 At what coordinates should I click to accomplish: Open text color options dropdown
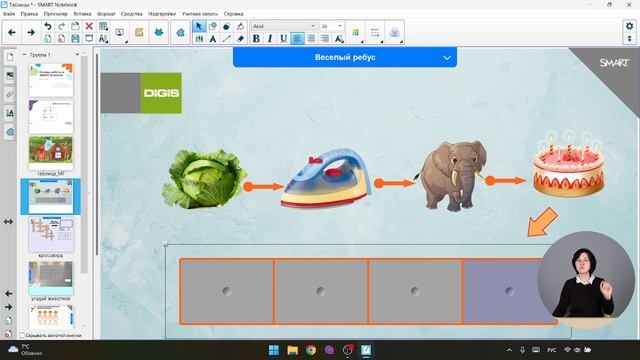tap(339, 39)
